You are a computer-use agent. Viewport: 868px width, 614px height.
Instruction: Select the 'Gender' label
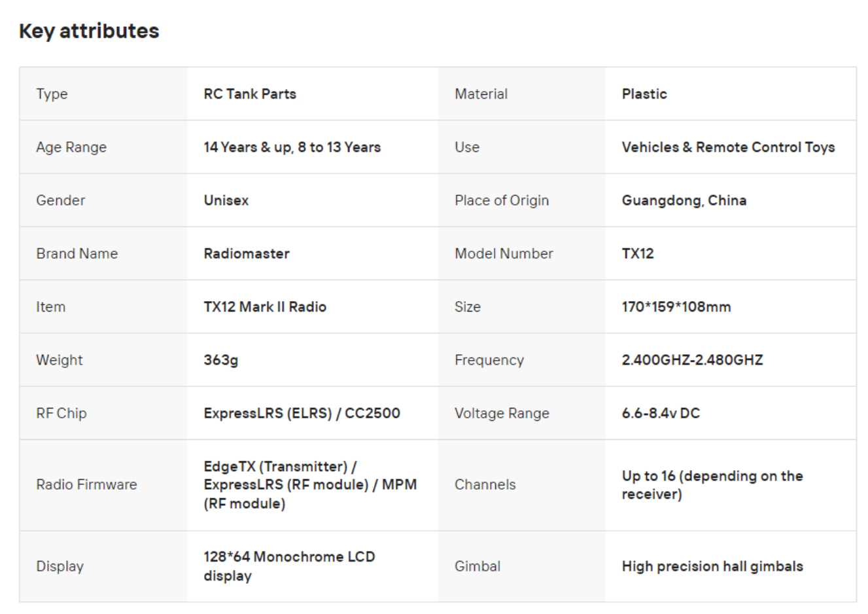pos(60,200)
